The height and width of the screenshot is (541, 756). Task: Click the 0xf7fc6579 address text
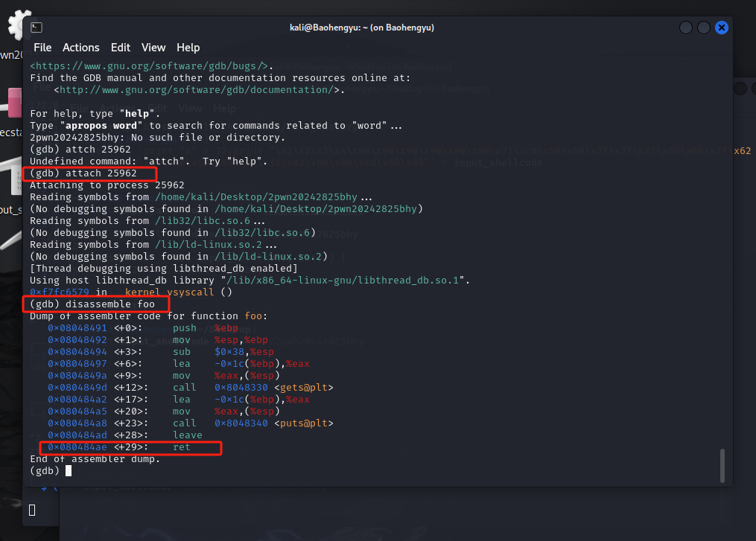click(60, 292)
